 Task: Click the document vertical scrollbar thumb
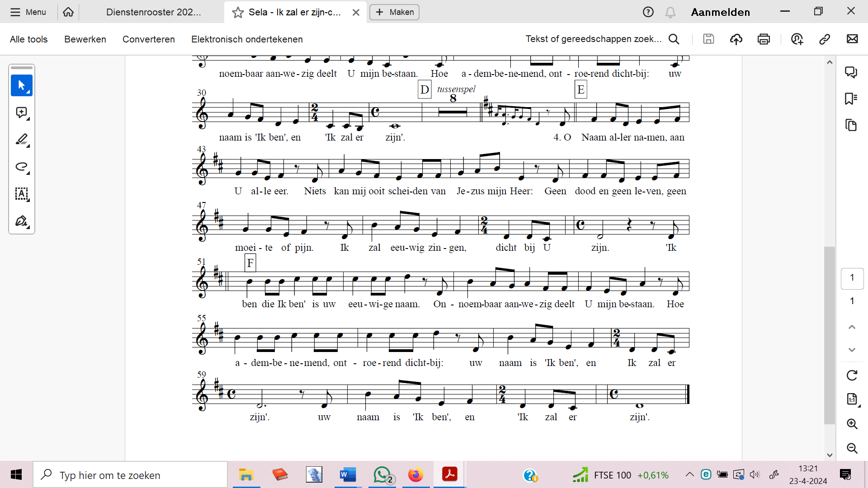[x=830, y=335]
